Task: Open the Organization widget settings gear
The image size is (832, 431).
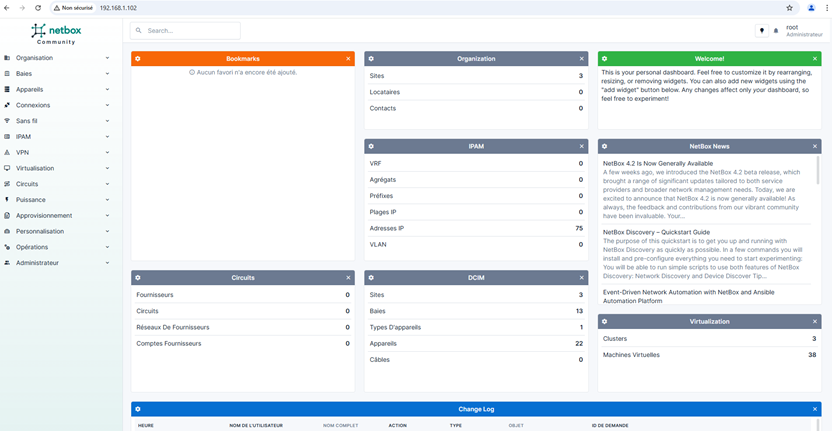Action: 371,58
